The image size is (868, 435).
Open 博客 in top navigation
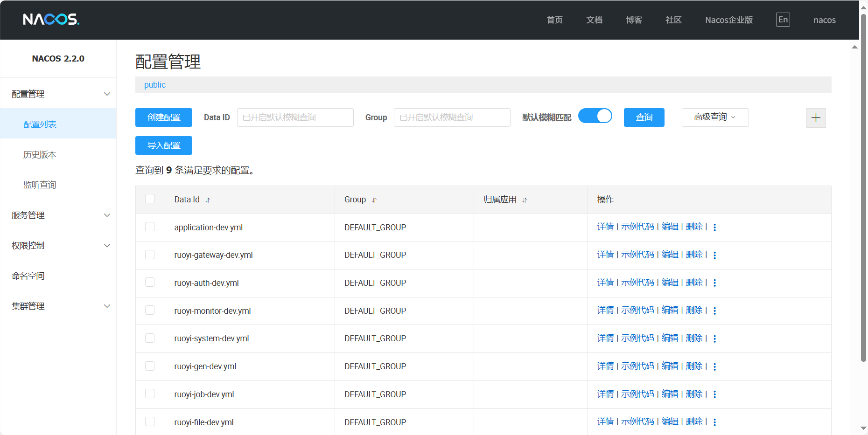click(634, 20)
